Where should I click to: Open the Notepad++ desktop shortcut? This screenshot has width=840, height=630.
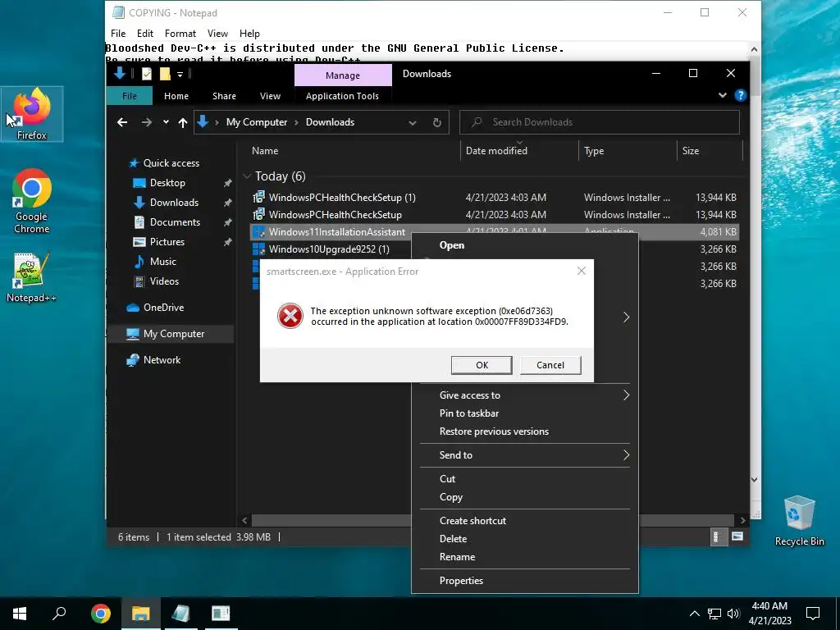32,277
